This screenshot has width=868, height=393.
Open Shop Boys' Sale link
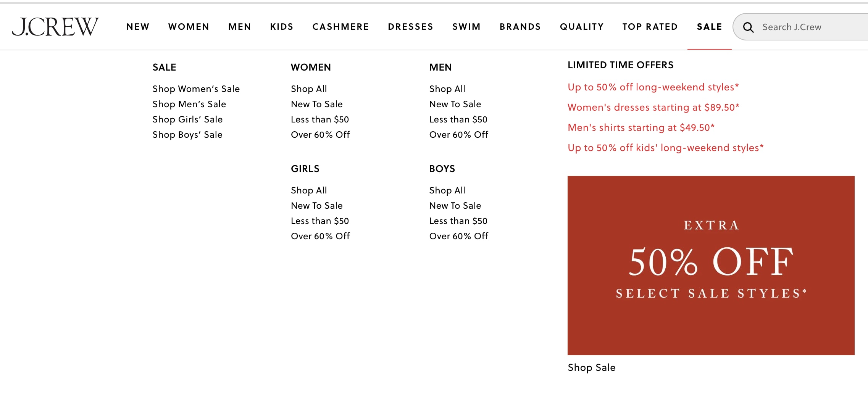(x=187, y=135)
